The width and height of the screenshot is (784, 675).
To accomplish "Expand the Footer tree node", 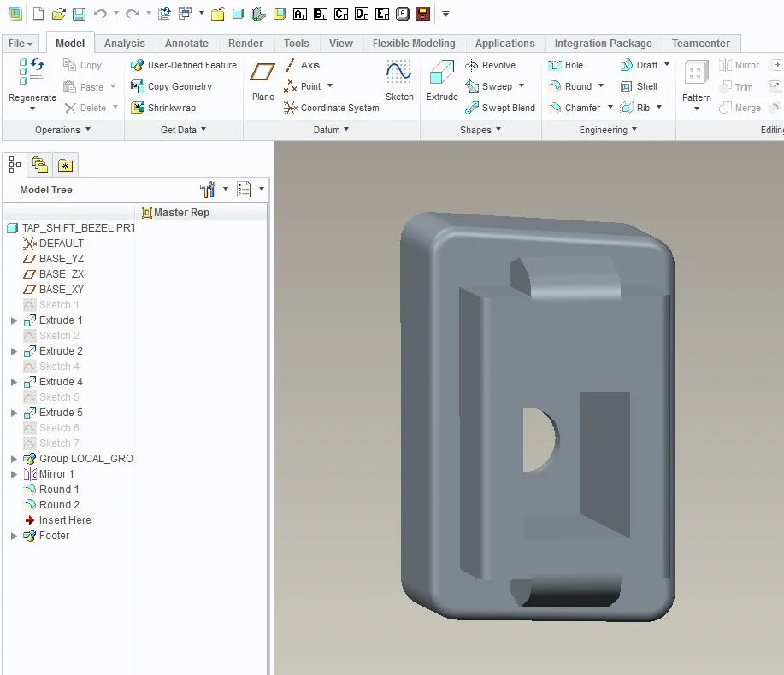I will (14, 536).
